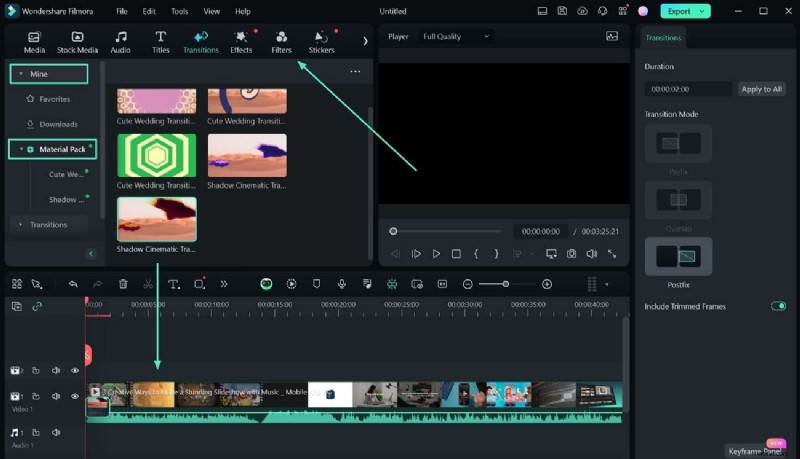Click the Split scissors icon
Screen dimensions: 800x459
(148, 284)
